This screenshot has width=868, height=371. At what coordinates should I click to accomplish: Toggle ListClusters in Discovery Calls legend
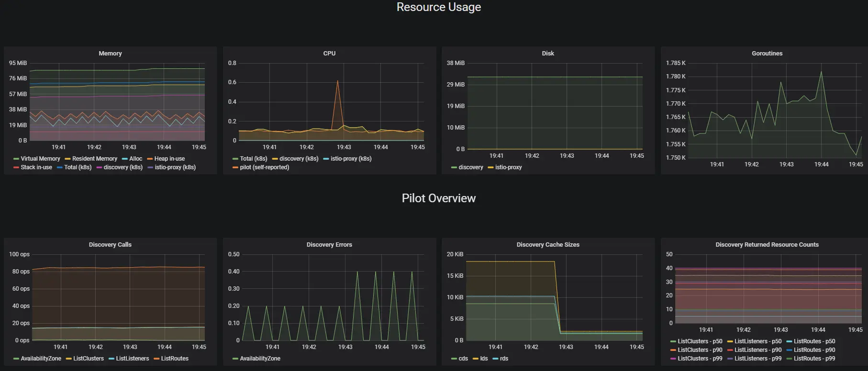89,359
